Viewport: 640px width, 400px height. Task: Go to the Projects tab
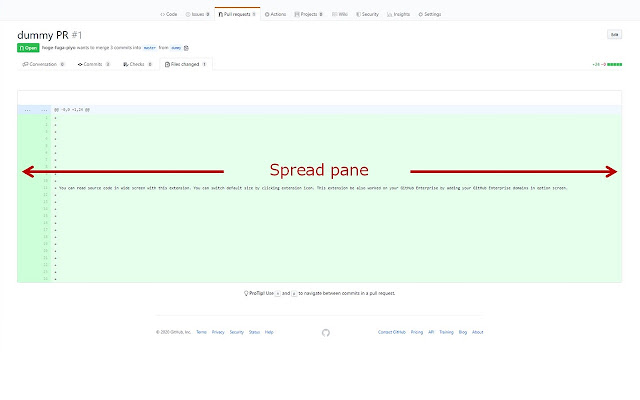coord(309,14)
